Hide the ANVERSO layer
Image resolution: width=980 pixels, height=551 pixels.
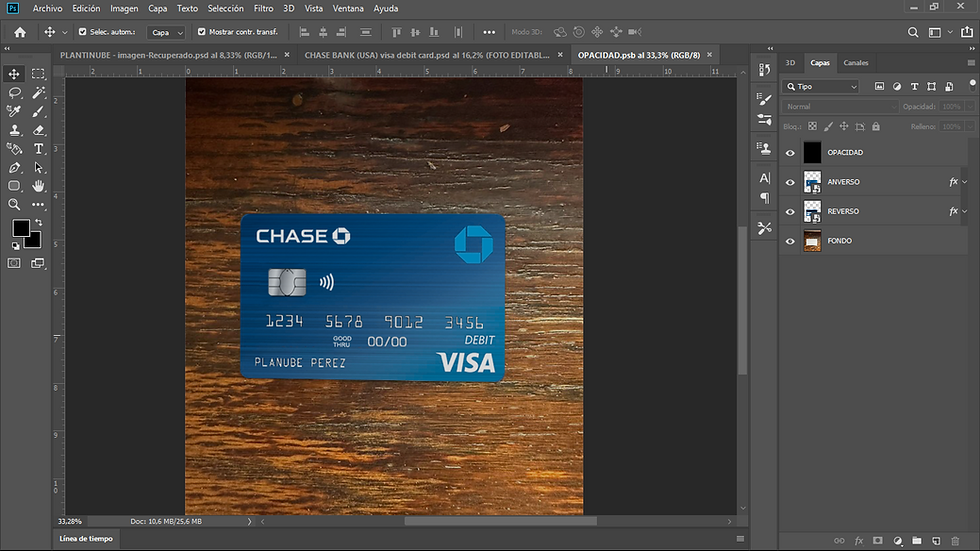[x=790, y=182]
